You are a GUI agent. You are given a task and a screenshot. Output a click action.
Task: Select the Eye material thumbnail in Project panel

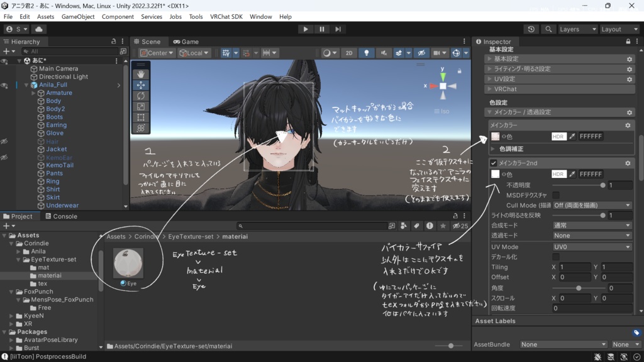pos(128,264)
